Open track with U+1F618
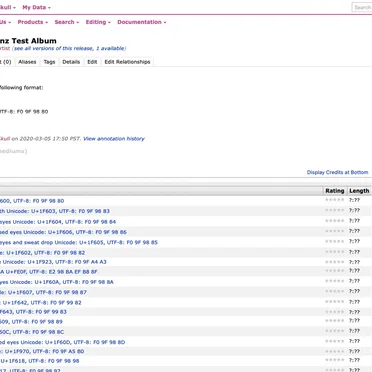The image size is (372, 372). [39, 361]
